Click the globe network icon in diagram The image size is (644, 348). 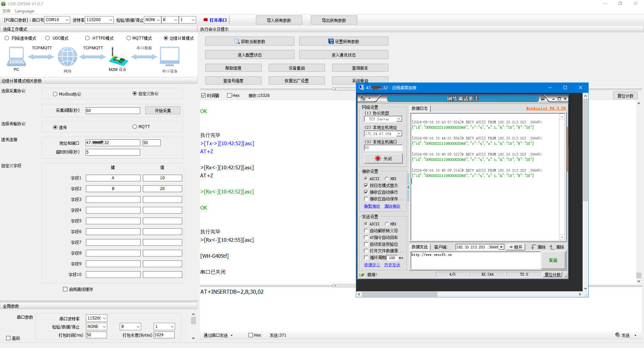67,56
